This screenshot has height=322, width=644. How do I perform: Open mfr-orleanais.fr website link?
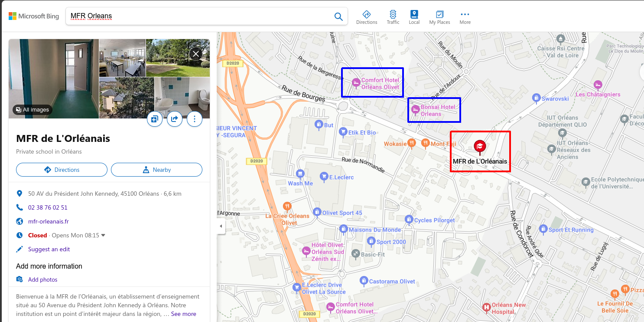click(49, 221)
